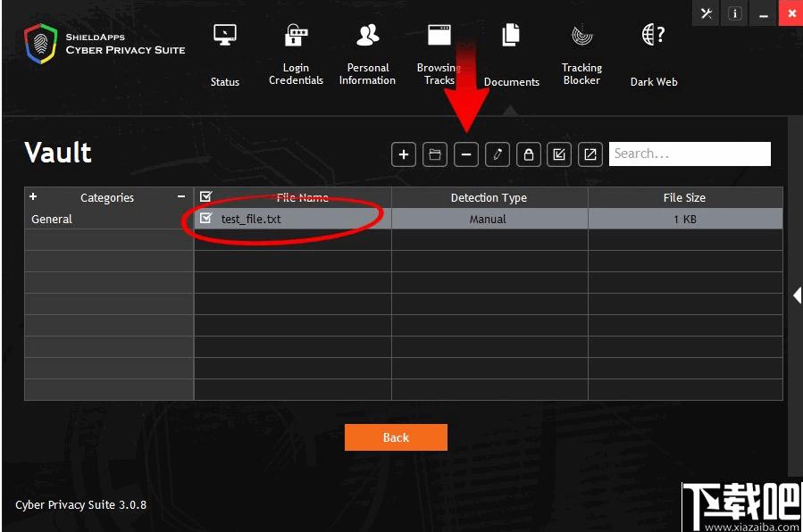
Task: Uncheck the test_file.txt checkbox
Action: pyautogui.click(x=205, y=219)
